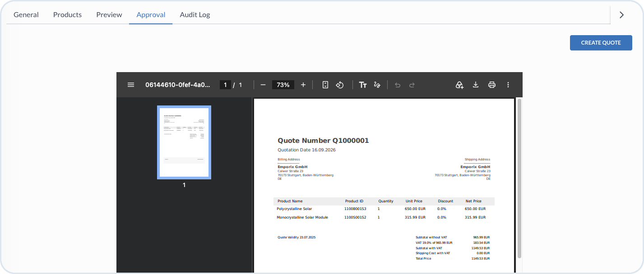Click the 73% zoom level field
The image size is (644, 274).
(x=283, y=85)
